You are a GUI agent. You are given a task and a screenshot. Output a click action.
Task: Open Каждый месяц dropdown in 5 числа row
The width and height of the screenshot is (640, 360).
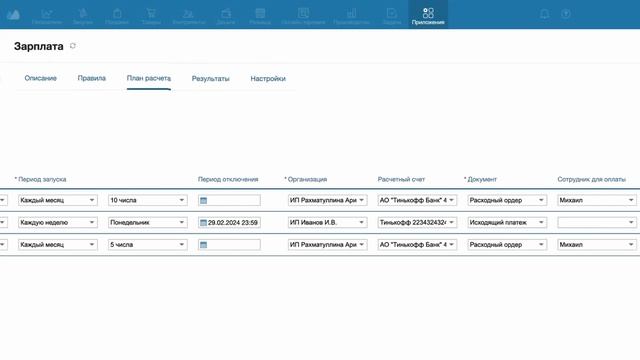pos(58,244)
